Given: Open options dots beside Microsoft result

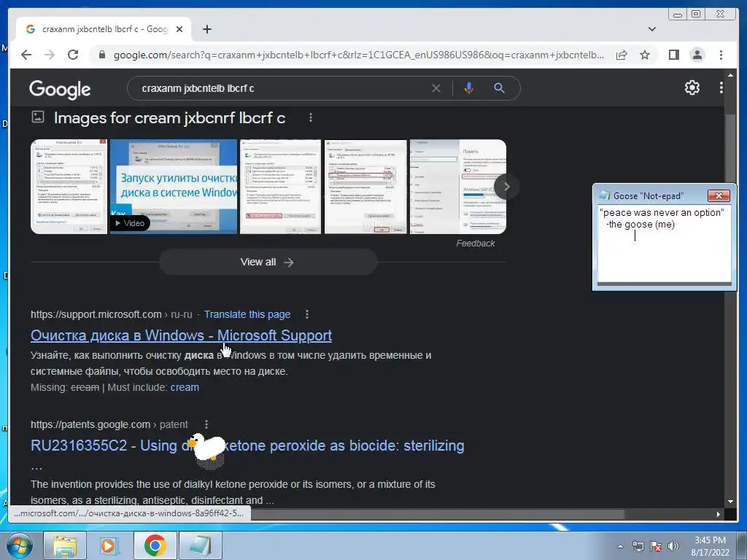Looking at the screenshot, I should tap(307, 314).
